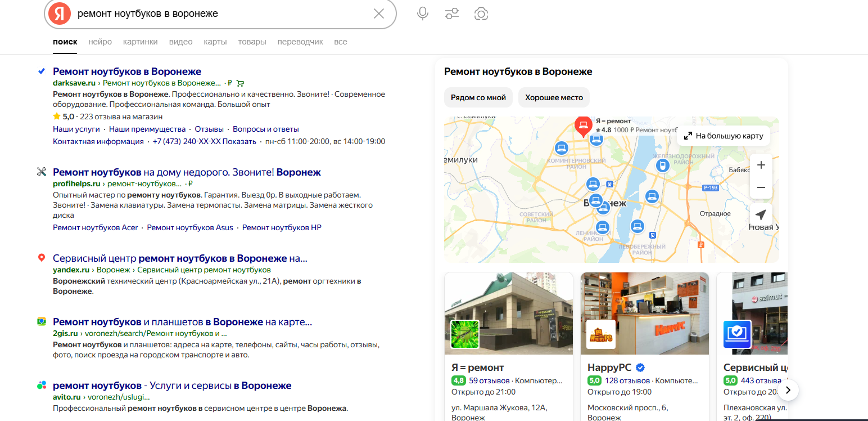Viewport: 868px width, 421px height.
Task: Start voice search via microphone icon
Action: [423, 14]
